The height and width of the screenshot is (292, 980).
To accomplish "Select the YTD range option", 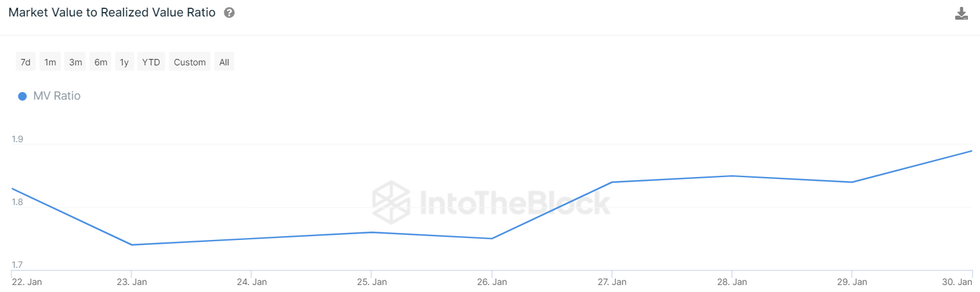I will pos(151,62).
